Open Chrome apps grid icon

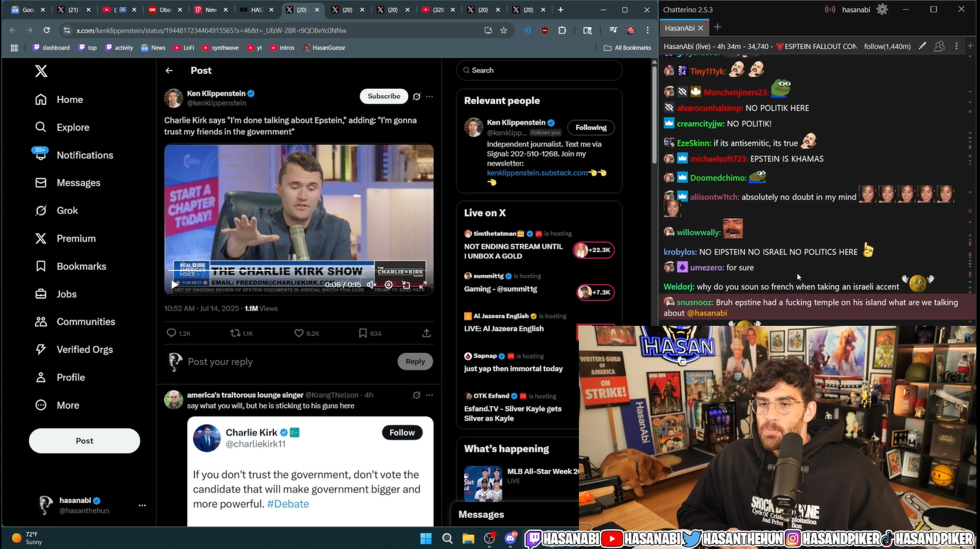tap(13, 48)
